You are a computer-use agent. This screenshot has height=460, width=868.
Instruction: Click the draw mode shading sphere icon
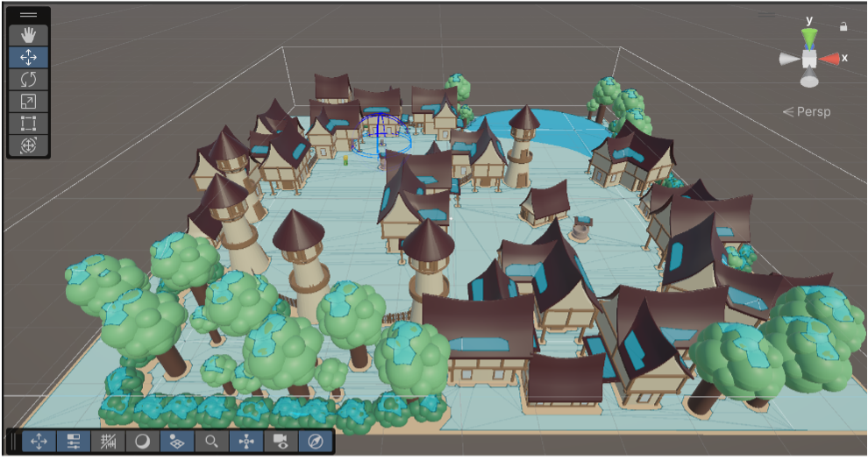point(143,442)
